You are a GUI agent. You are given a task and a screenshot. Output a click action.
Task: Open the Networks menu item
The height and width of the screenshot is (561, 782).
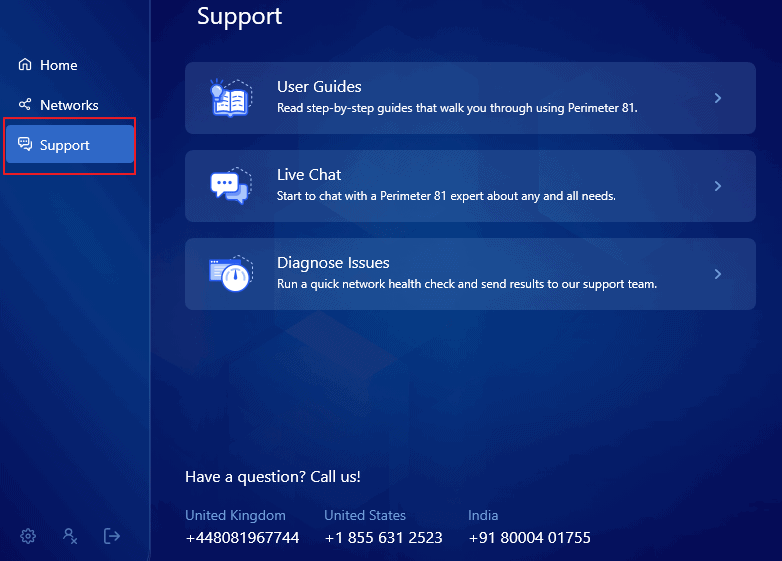click(x=70, y=105)
